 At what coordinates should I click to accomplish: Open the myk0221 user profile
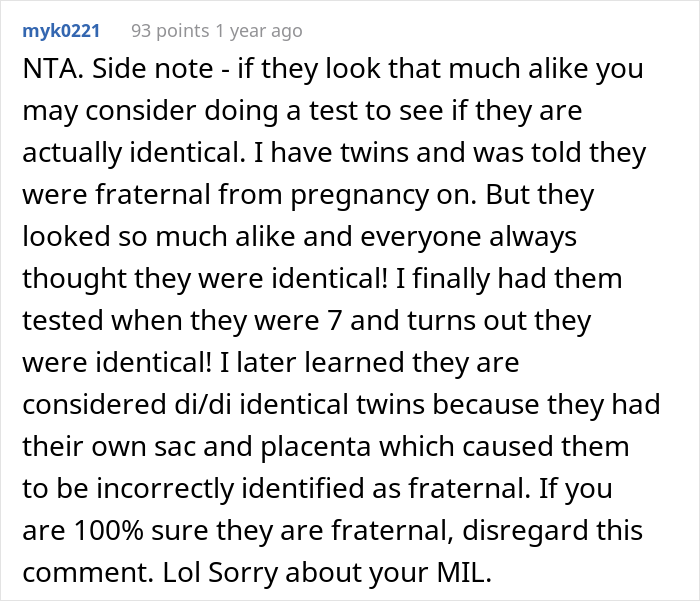pos(61,31)
